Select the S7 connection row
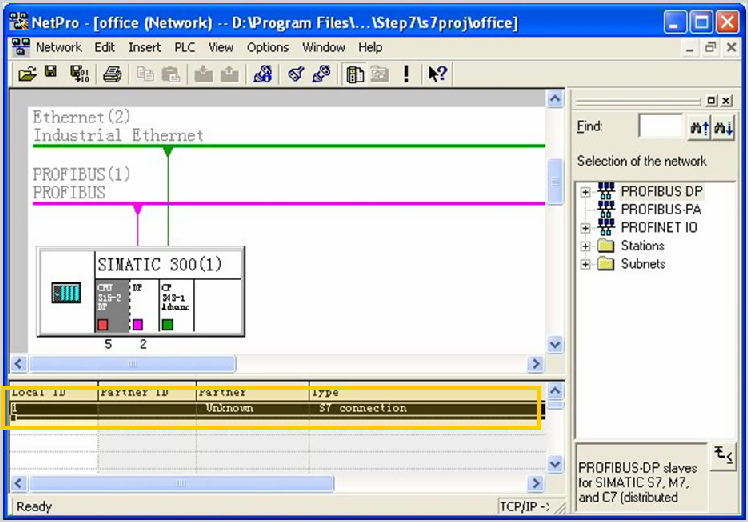Viewport: 748px width, 522px height. [277, 408]
